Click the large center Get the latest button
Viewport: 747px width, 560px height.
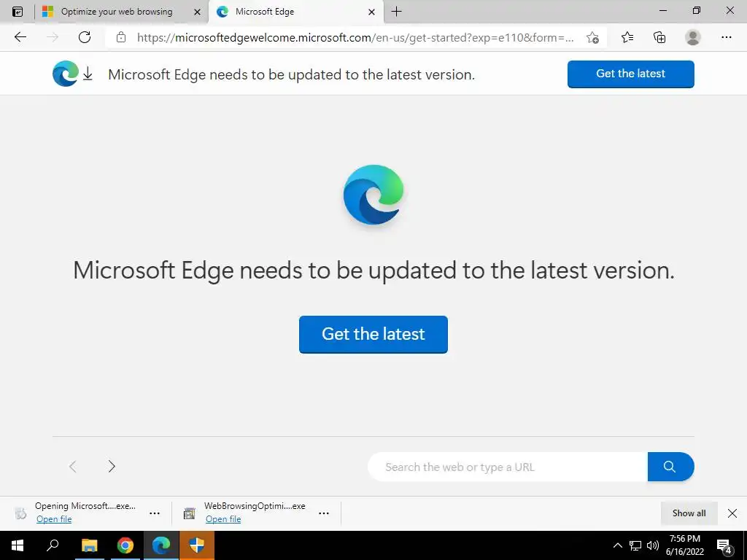click(x=373, y=334)
